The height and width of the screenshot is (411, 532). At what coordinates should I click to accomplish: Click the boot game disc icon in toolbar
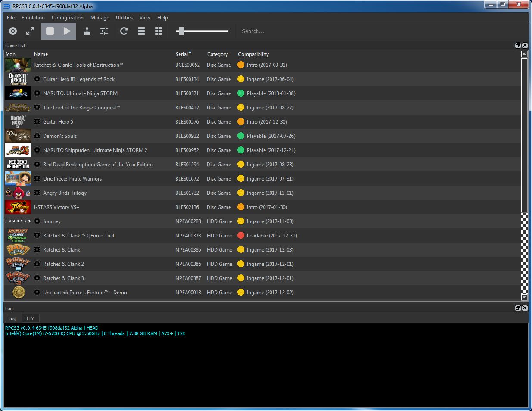point(13,31)
